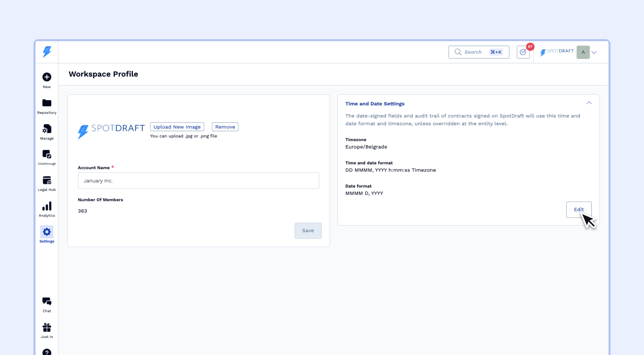Open the Repository folder icon

tap(47, 103)
